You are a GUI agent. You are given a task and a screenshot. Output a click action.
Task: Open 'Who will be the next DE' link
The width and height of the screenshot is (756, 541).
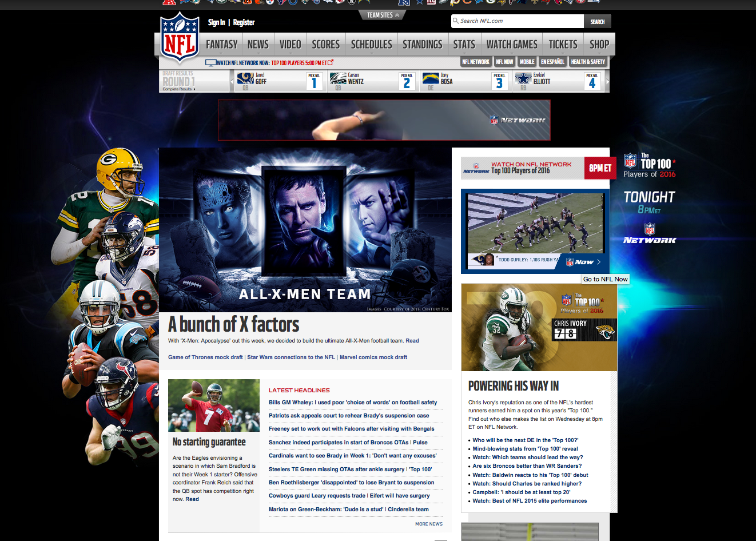(526, 440)
